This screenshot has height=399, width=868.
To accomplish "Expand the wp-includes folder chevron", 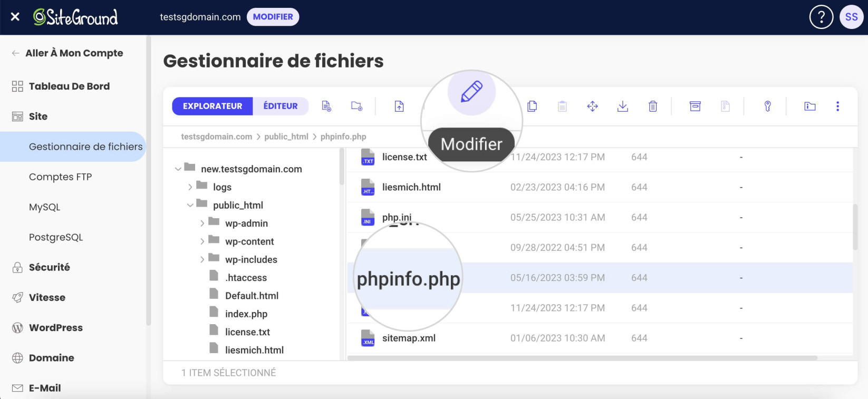I will (x=202, y=259).
